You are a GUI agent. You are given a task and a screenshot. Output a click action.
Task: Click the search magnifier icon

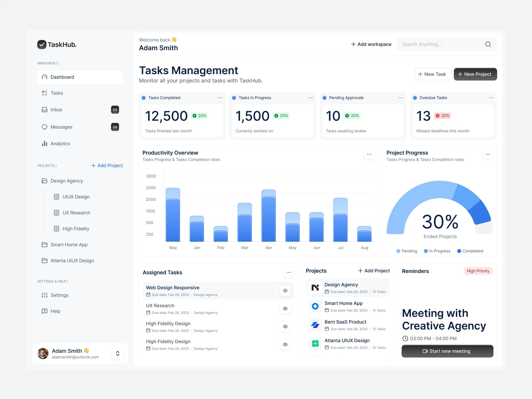tap(488, 44)
